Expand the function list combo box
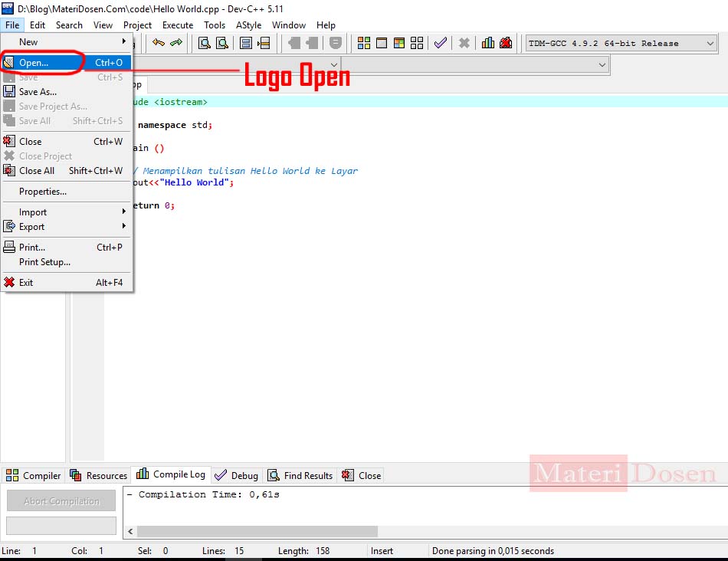 click(x=602, y=64)
